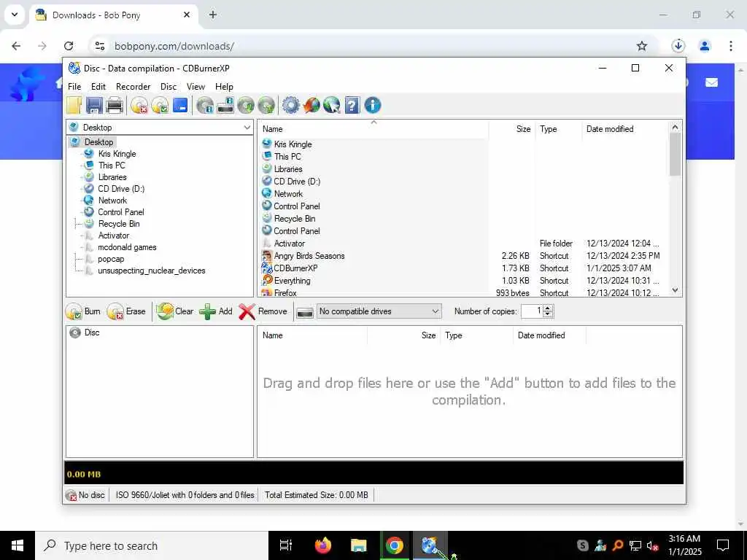Click the Print toolbar icon
The width and height of the screenshot is (747, 560).
(x=115, y=105)
